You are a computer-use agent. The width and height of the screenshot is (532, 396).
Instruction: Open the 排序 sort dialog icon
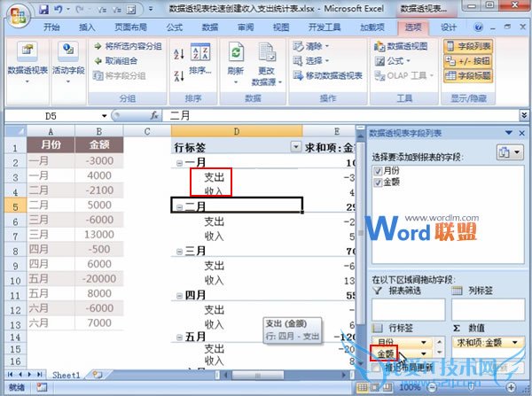[200, 58]
